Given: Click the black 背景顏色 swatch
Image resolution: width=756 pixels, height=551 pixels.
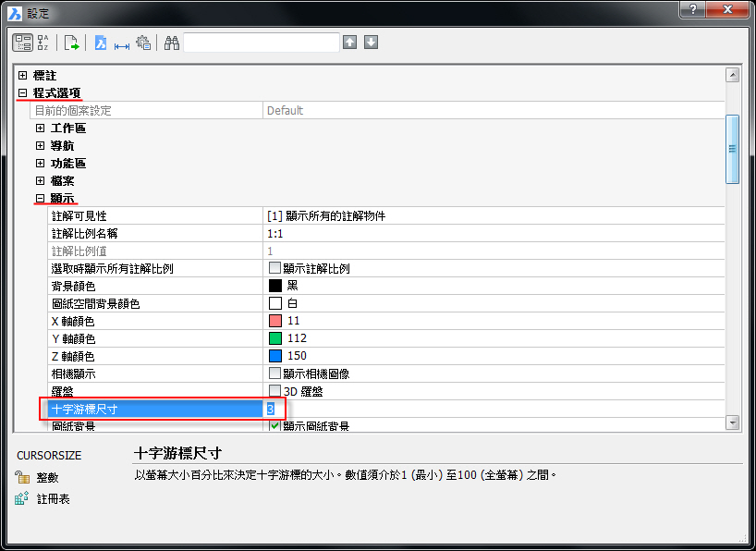Looking at the screenshot, I should tap(275, 286).
